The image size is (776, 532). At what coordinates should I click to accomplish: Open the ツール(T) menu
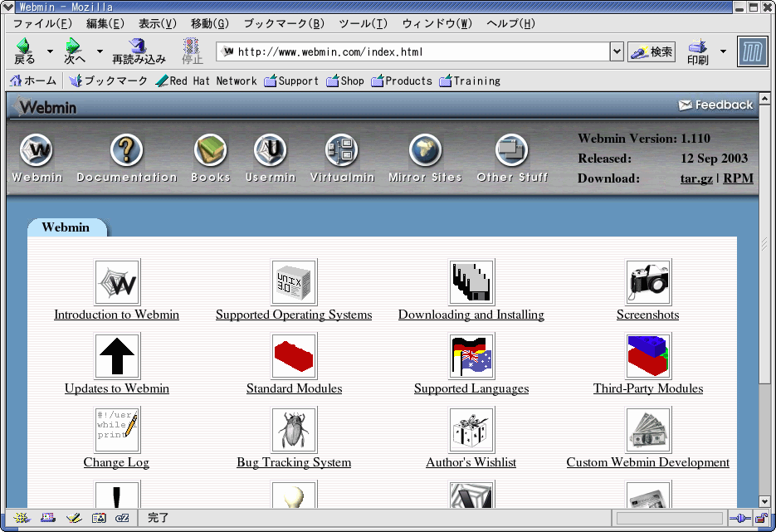364,24
